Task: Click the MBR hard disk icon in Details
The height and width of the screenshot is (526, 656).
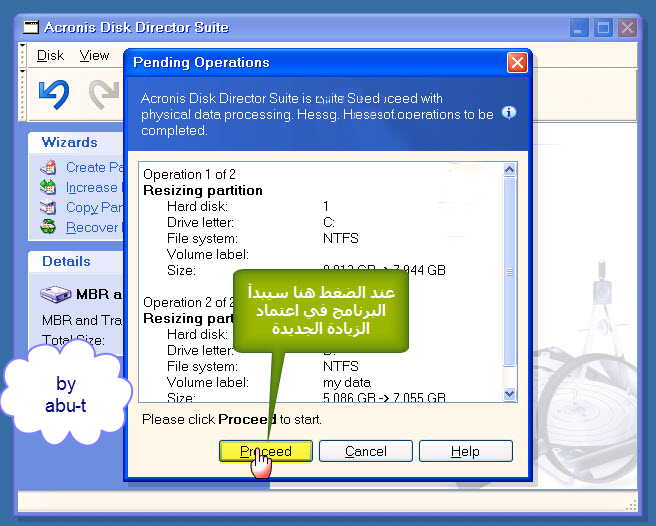Action: pyautogui.click(x=56, y=294)
